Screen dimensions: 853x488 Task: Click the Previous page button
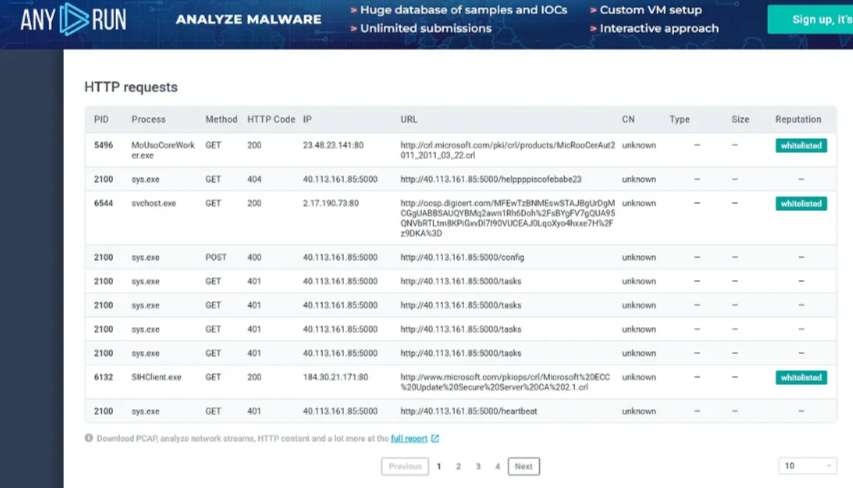coord(405,466)
